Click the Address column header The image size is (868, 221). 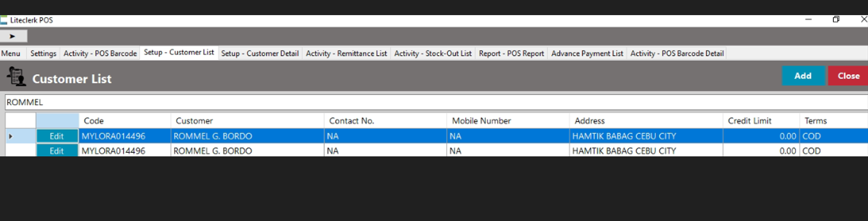[646, 121]
